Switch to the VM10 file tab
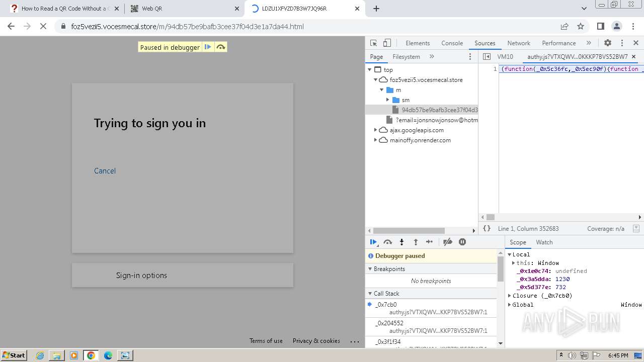This screenshot has height=362, width=644. coord(505,57)
